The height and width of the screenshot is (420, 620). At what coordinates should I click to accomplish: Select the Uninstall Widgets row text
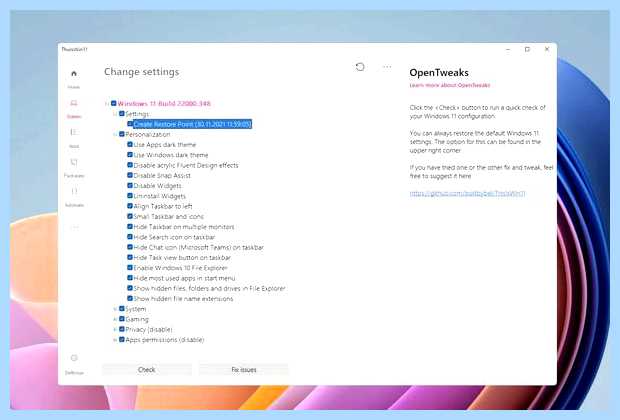[159, 196]
